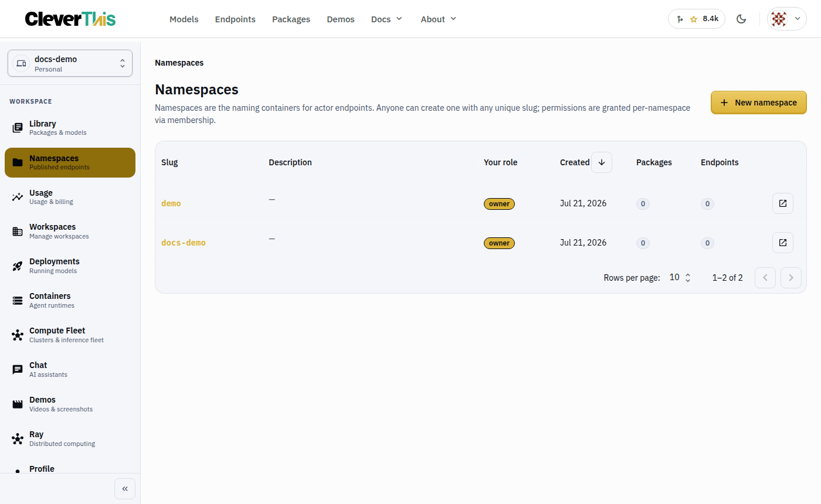
Task: Open the Demos clapperboard icon
Action: click(18, 404)
